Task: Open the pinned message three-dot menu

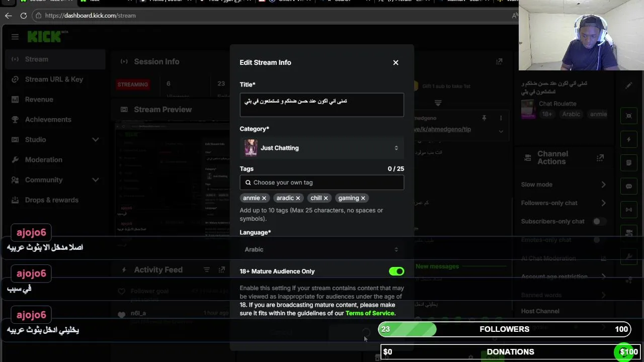Action: click(x=501, y=118)
